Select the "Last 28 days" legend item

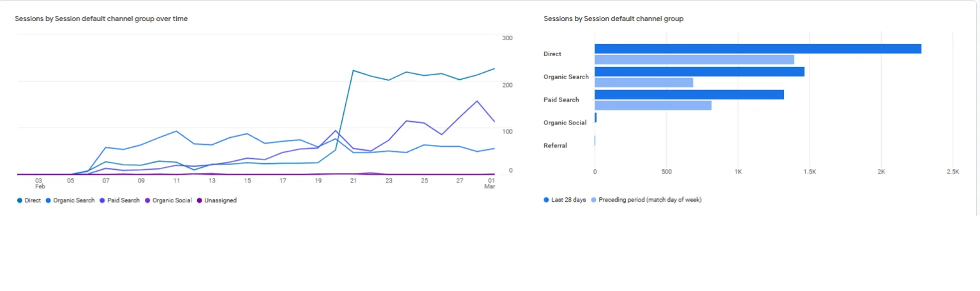pyautogui.click(x=564, y=200)
